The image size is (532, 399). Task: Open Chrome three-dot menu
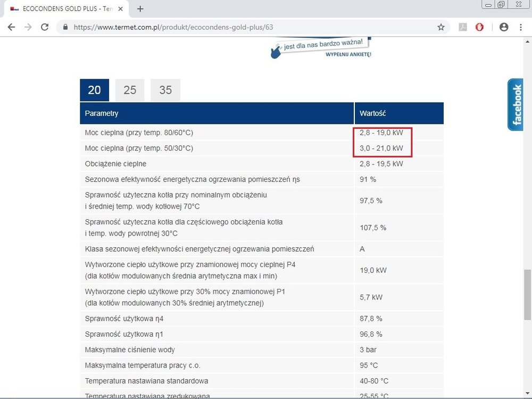[521, 27]
